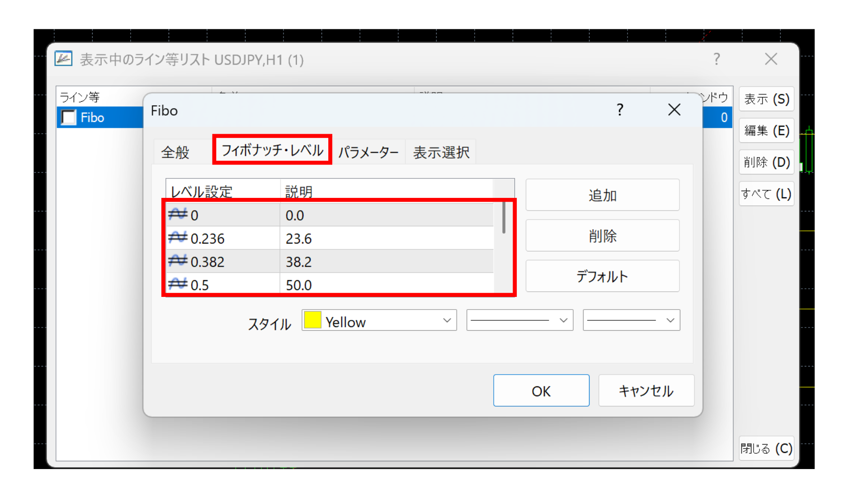The height and width of the screenshot is (488, 868).
Task: Switch to the 全般 tab
Action: click(x=175, y=152)
